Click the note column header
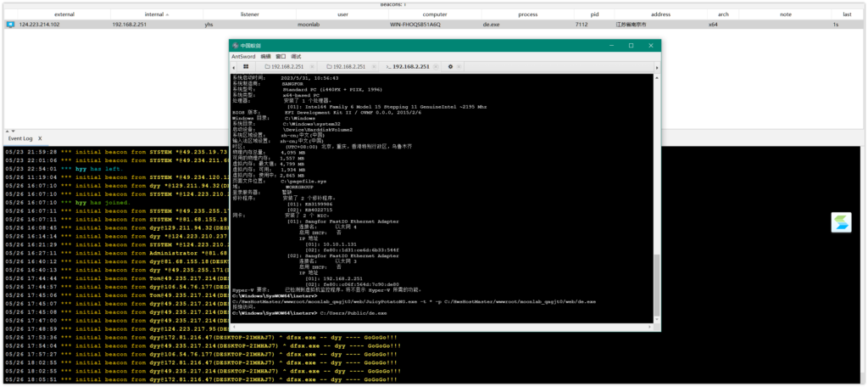 785,14
